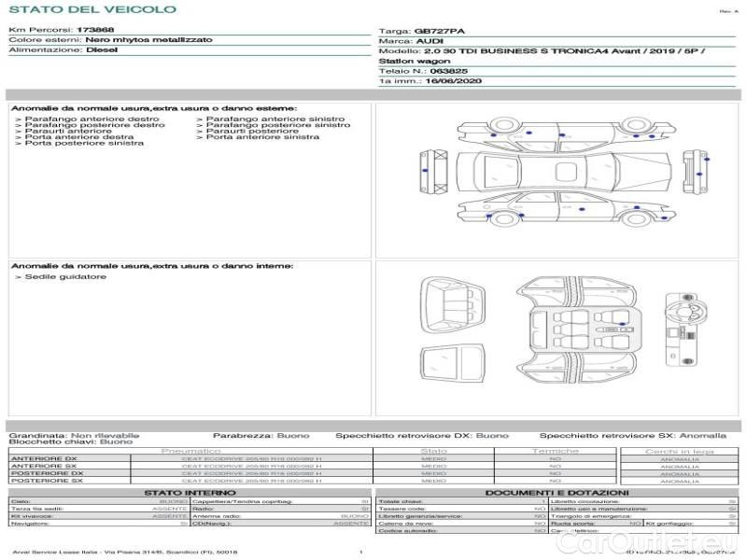Viewport: 747px width, 560px height.
Task: Select 'Porta posteriore sinistra' anomaly entry
Action: (84, 143)
